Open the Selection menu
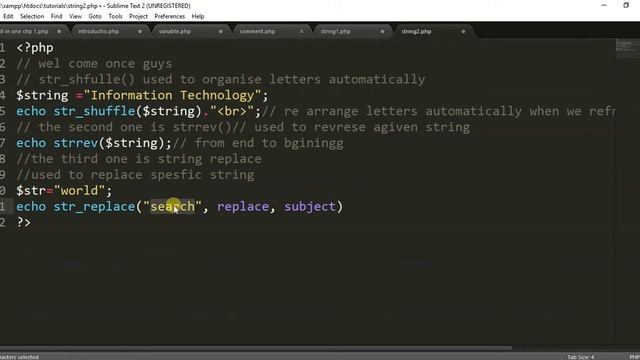640x360 pixels. pos(32,16)
